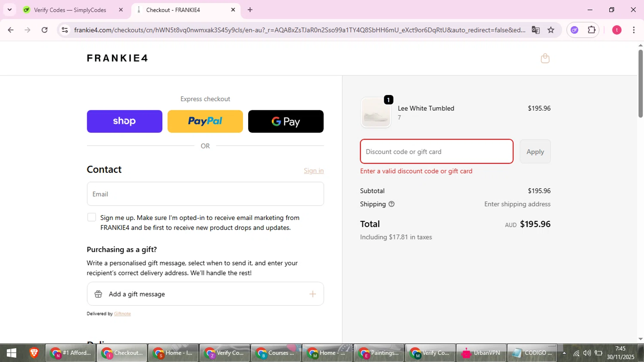Open the Giftnote link
Image resolution: width=644 pixels, height=362 pixels.
click(122, 313)
